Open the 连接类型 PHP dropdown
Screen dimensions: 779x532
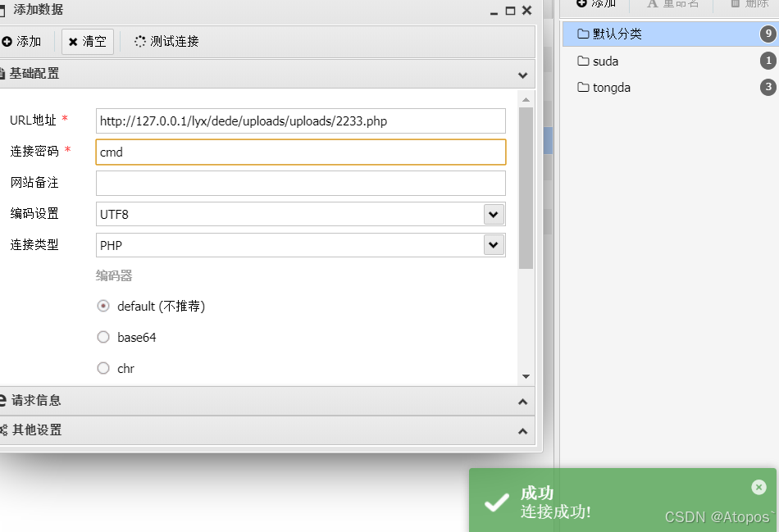click(x=493, y=244)
